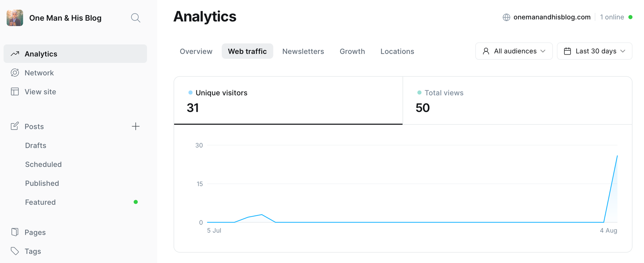
Task: Show the Total views chart
Action: [x=517, y=100]
